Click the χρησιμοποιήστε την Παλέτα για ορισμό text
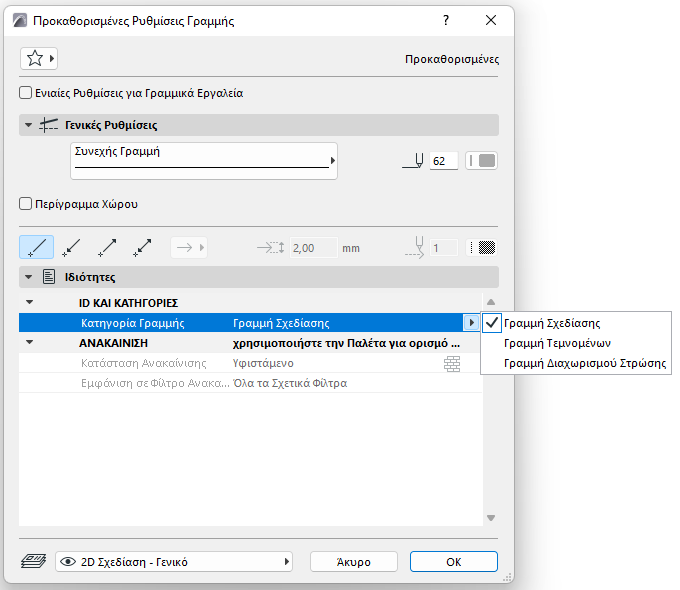The width and height of the screenshot is (680, 590). [x=346, y=343]
